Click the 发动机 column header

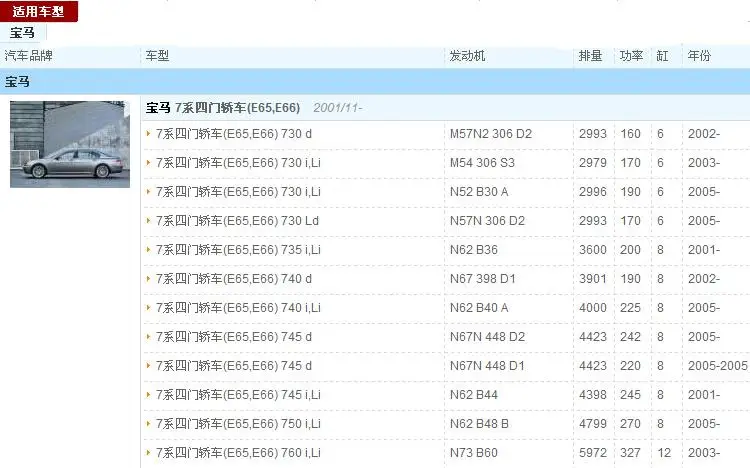(x=467, y=56)
